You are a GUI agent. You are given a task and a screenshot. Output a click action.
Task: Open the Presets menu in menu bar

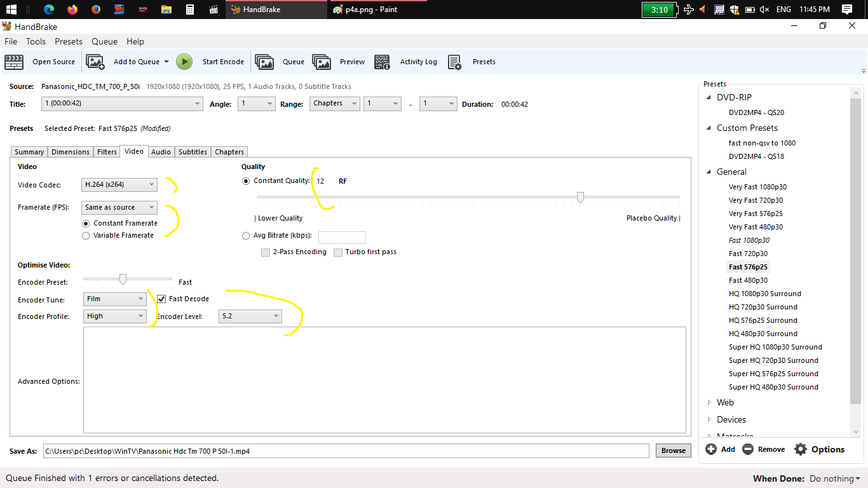tap(69, 41)
